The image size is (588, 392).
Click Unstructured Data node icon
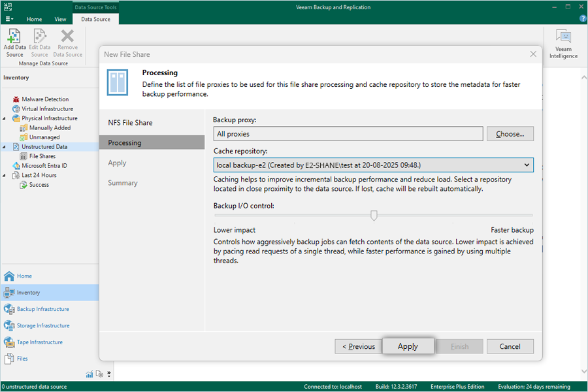point(16,146)
